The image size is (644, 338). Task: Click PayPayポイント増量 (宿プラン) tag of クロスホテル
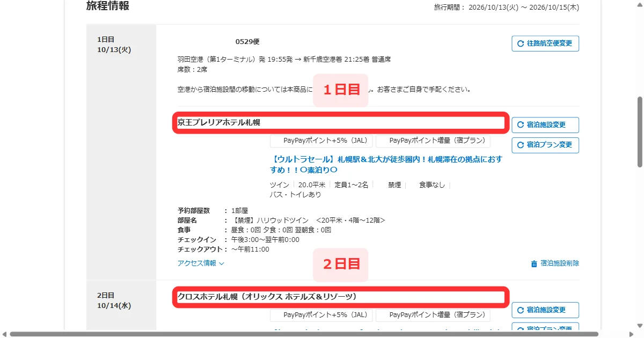pyautogui.click(x=433, y=315)
